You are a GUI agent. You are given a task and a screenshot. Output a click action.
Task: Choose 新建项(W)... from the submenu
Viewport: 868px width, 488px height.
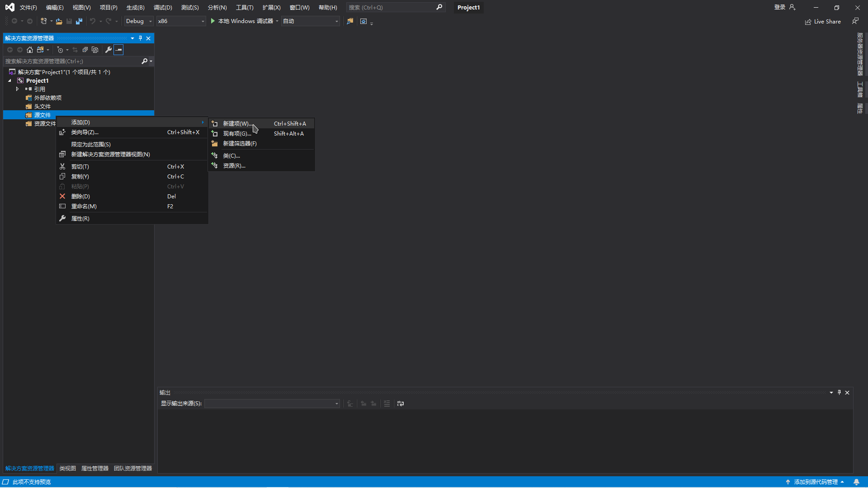(x=262, y=123)
